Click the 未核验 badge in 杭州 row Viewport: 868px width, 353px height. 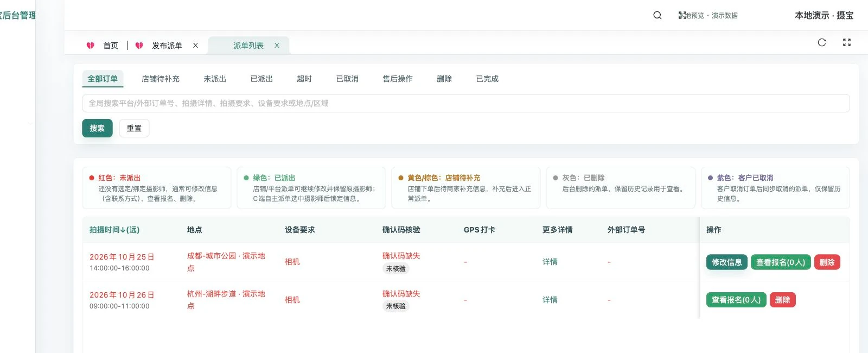395,306
